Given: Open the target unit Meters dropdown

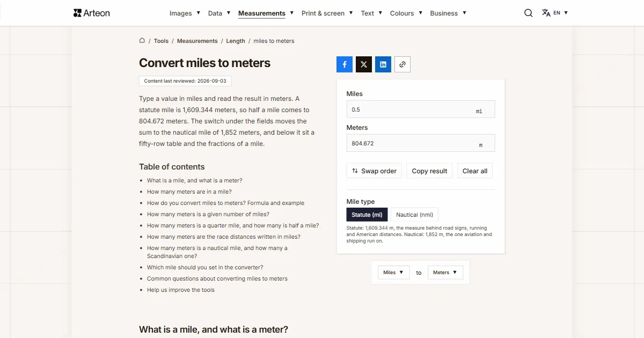Looking at the screenshot, I should pyautogui.click(x=445, y=273).
